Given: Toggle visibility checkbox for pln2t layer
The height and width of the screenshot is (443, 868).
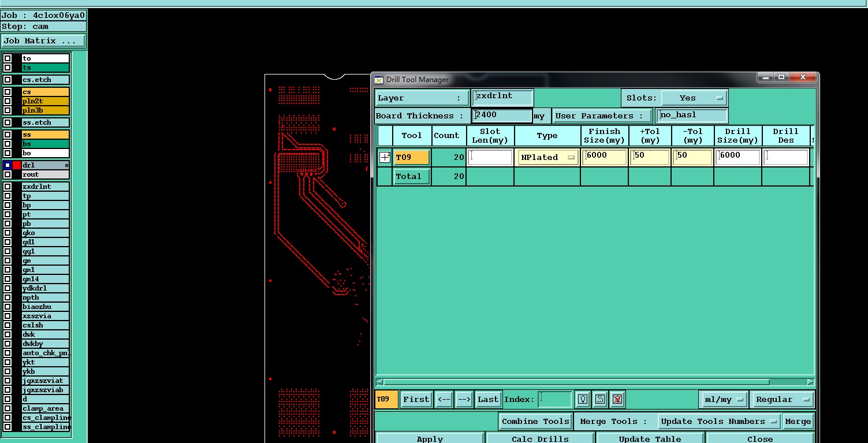Looking at the screenshot, I should pos(8,101).
